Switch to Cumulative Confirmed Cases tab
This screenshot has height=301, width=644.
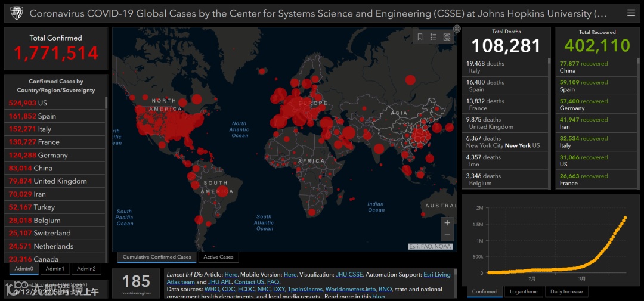coord(157,257)
